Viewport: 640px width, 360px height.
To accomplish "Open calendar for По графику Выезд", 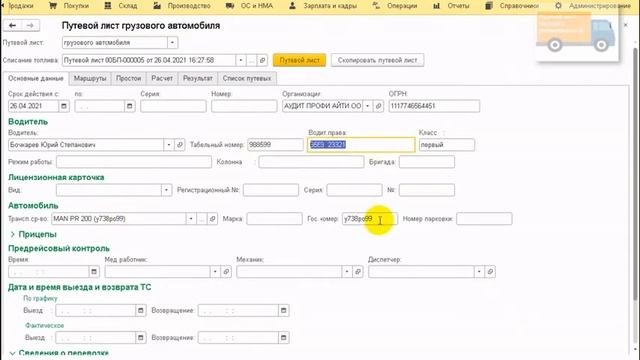I will 140,311.
